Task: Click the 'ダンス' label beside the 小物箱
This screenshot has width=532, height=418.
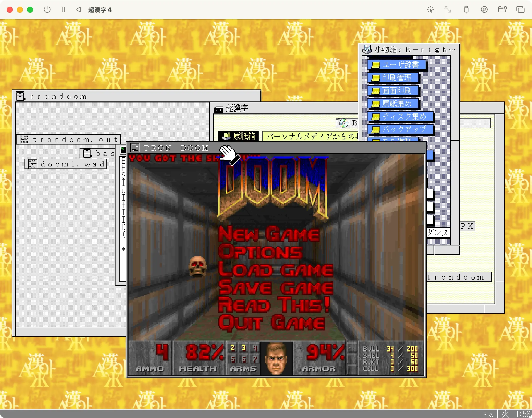Action: 438,232
